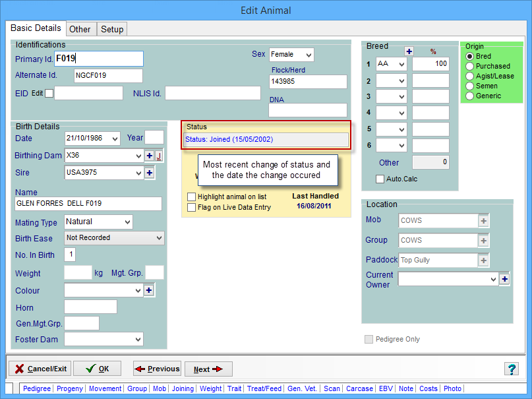The image size is (532, 399).
Task: Click the plus icon next to Mob field
Action: [x=484, y=220]
